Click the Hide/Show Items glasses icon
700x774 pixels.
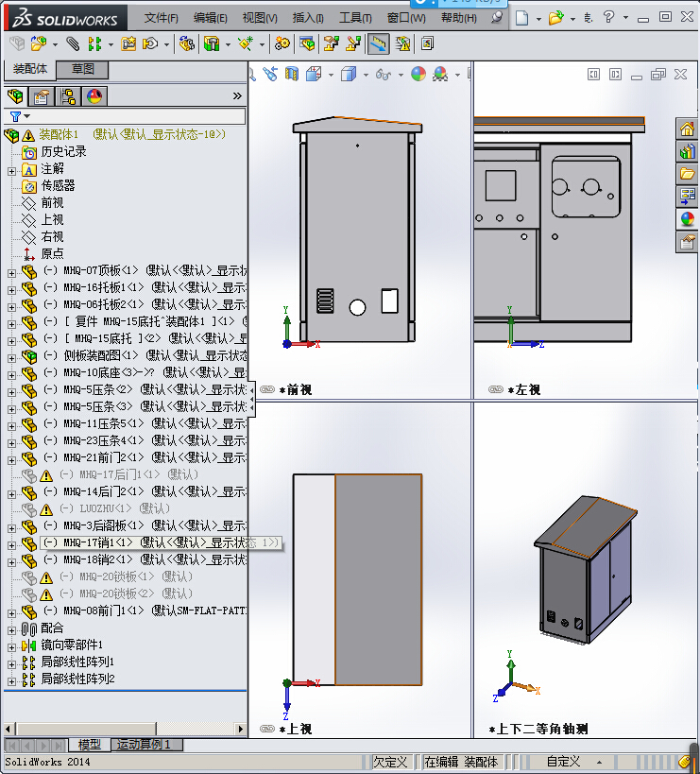click(x=384, y=74)
